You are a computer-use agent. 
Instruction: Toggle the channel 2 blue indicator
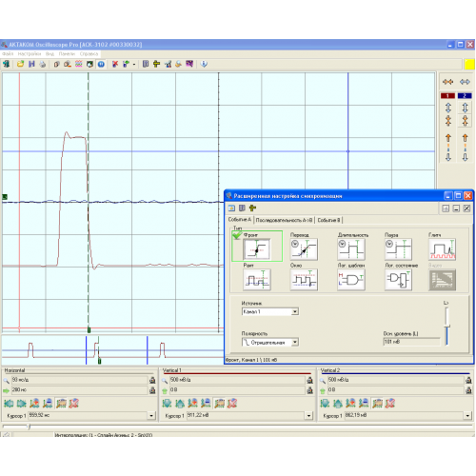pos(465,95)
